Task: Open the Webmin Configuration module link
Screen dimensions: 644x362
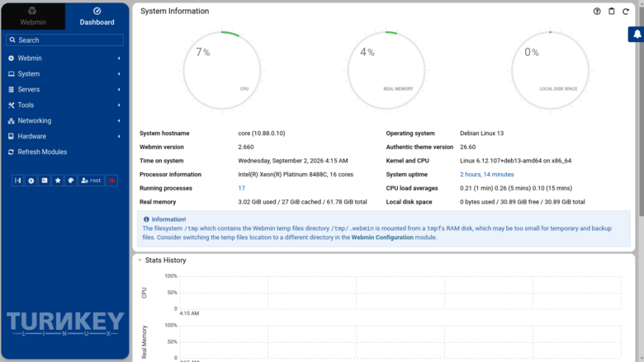Action: (382, 237)
